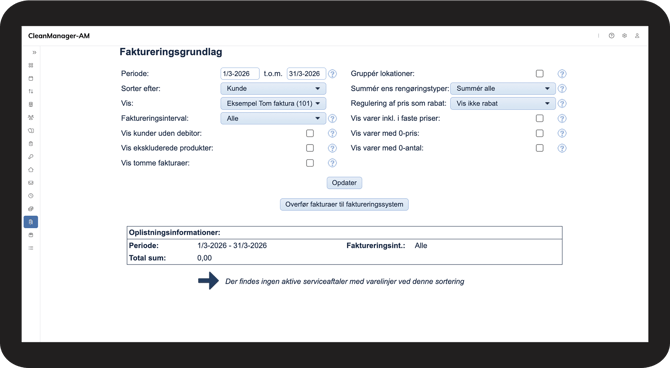Image resolution: width=670 pixels, height=368 pixels.
Task: Show help for Summér ens rengøringstyper
Action: tap(562, 88)
